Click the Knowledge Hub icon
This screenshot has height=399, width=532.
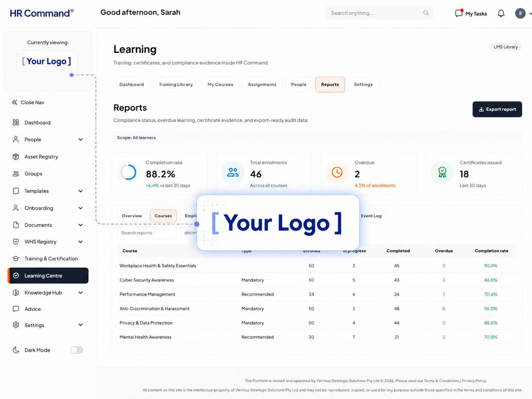point(16,292)
